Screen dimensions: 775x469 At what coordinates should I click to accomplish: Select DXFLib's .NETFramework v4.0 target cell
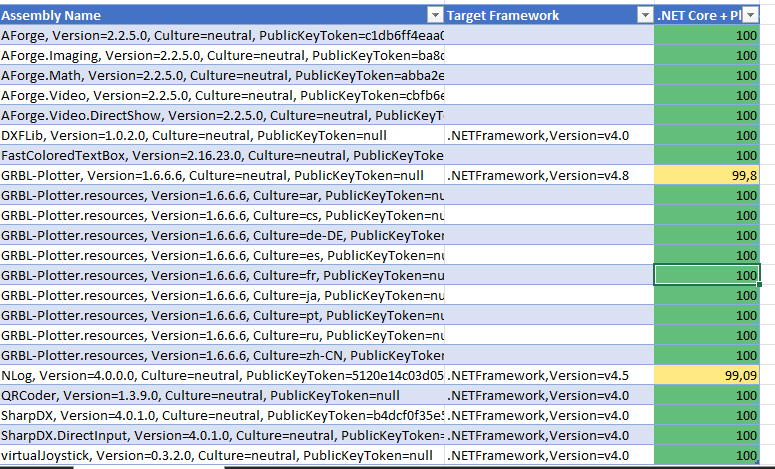pos(549,135)
